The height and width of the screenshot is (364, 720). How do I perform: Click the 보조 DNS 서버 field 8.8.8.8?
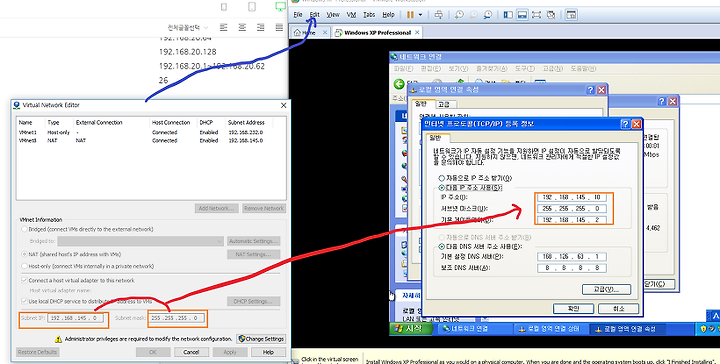(572, 268)
